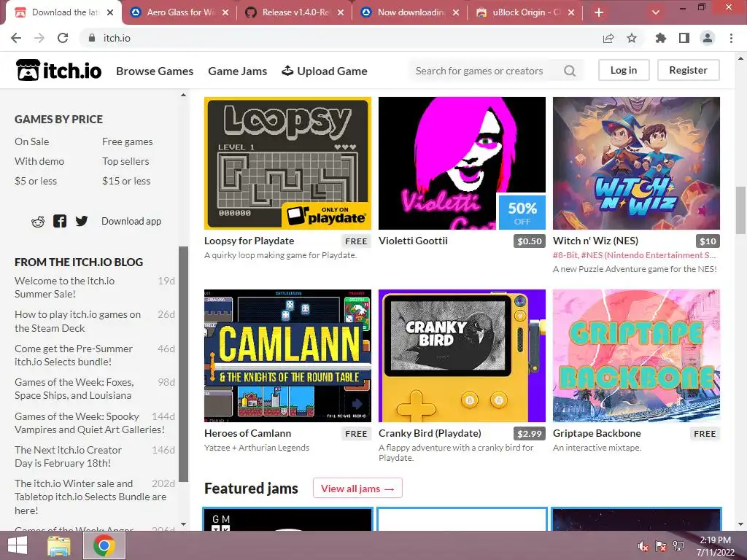The width and height of the screenshot is (747, 560).
Task: Click the browser back arrow
Action: tap(16, 38)
